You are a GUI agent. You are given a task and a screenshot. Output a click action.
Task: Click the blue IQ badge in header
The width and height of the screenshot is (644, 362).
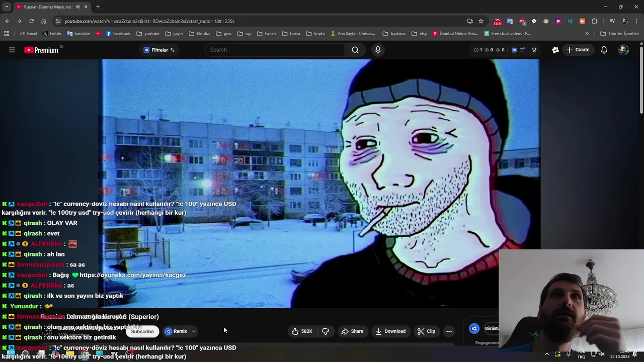click(514, 50)
